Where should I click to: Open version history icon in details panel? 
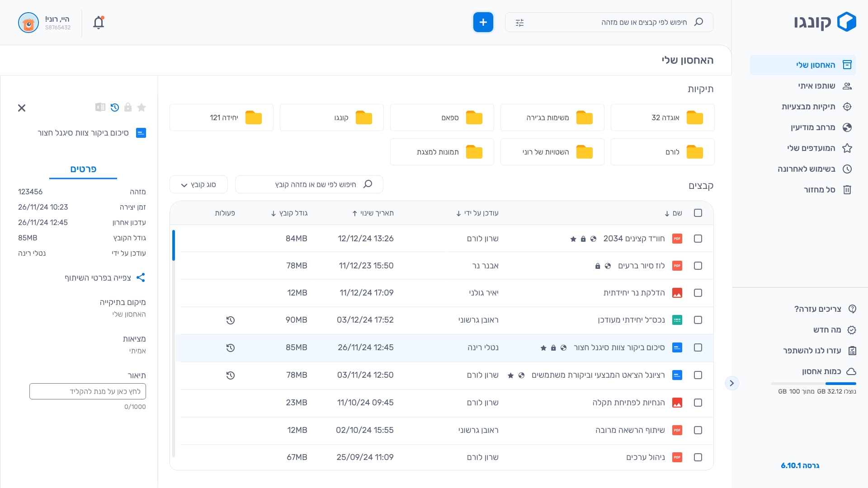(115, 108)
